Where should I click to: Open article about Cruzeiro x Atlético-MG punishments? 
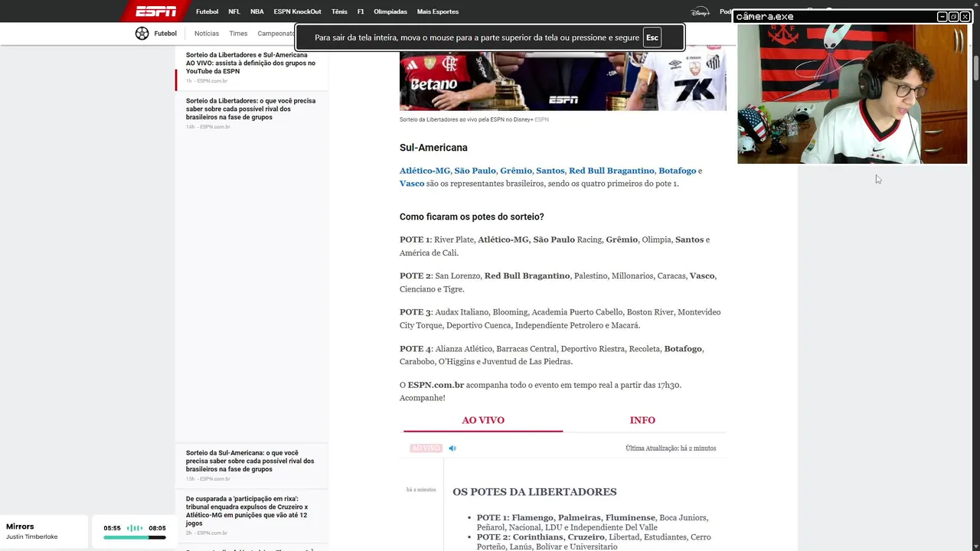coord(247,511)
